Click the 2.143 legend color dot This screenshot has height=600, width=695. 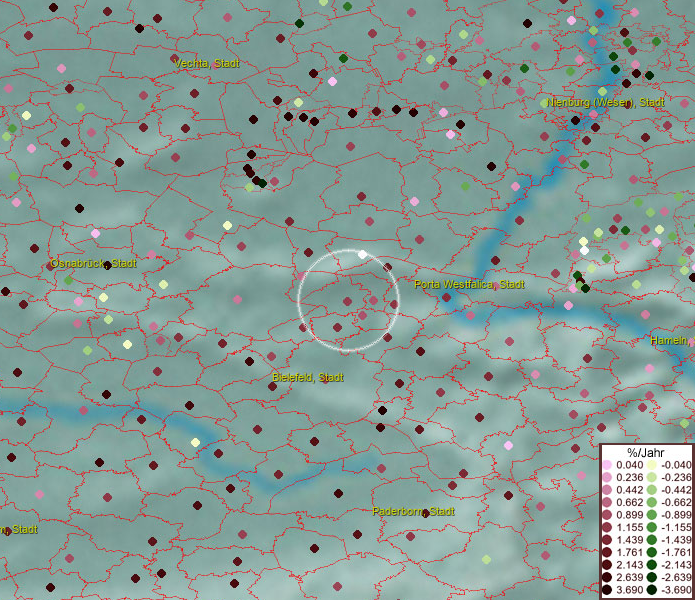tap(607, 565)
